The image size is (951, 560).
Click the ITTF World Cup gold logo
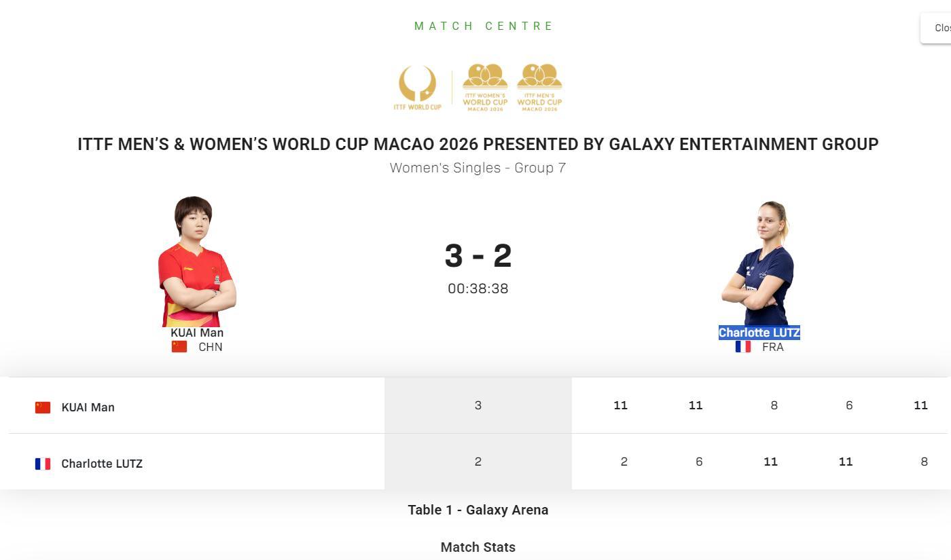[418, 87]
